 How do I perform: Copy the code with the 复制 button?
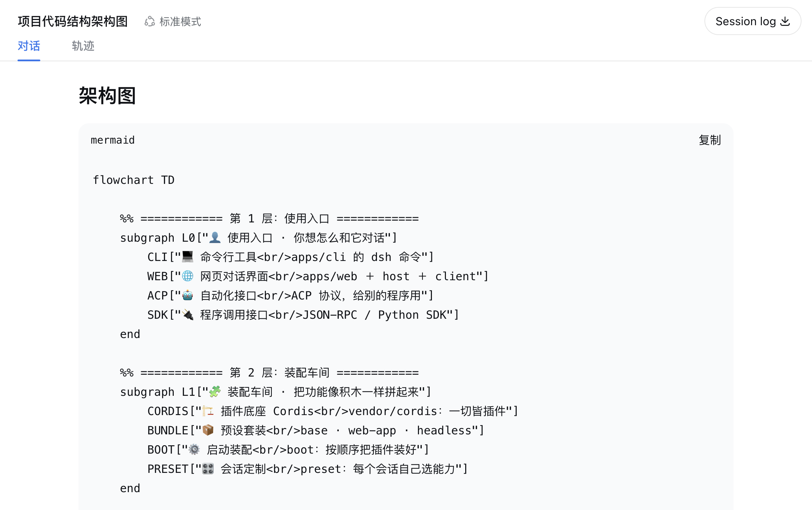click(710, 140)
